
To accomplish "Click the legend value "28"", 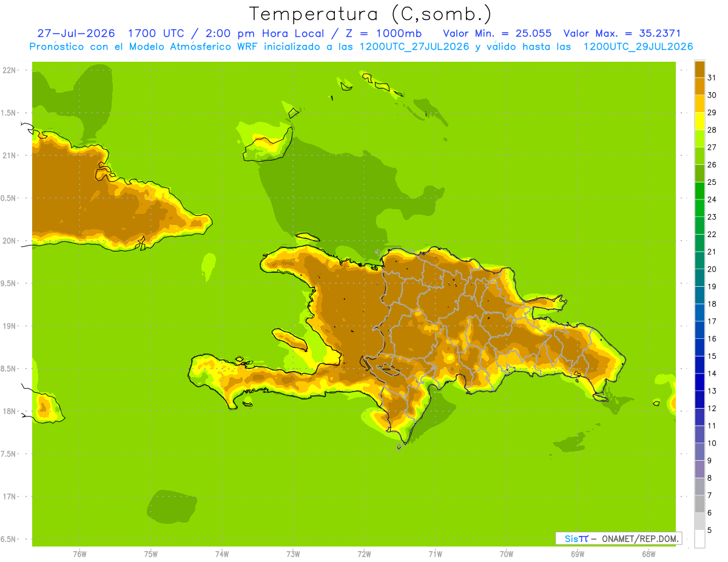I will tap(711, 130).
